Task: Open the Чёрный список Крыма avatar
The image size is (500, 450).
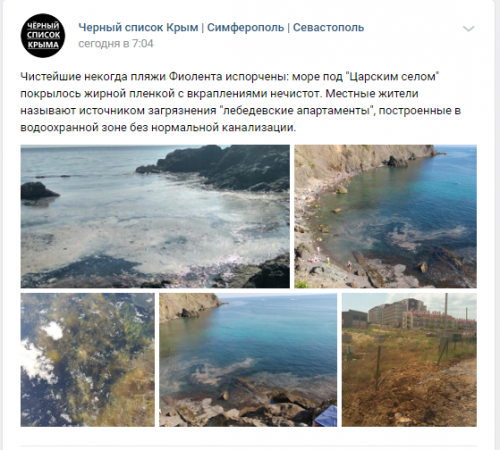Action: 43,35
